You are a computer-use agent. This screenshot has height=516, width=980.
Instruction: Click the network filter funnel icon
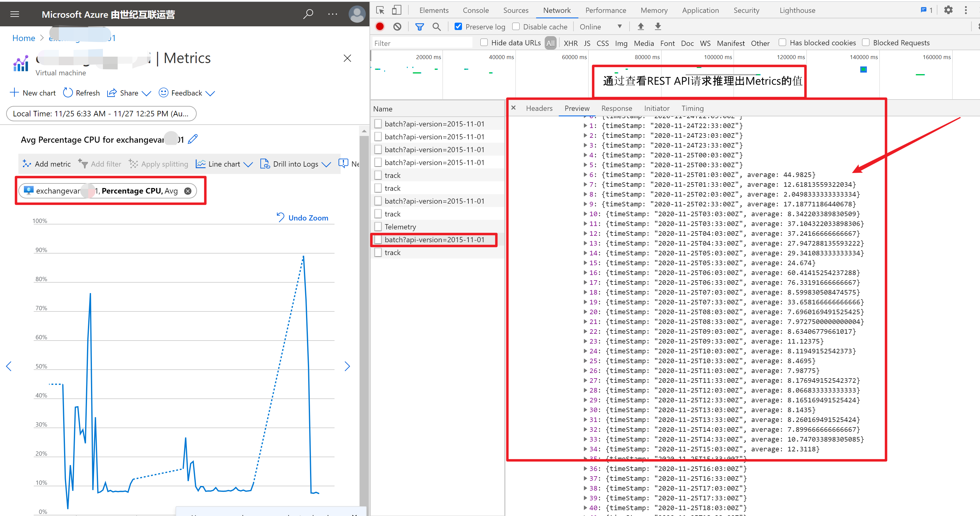click(419, 27)
